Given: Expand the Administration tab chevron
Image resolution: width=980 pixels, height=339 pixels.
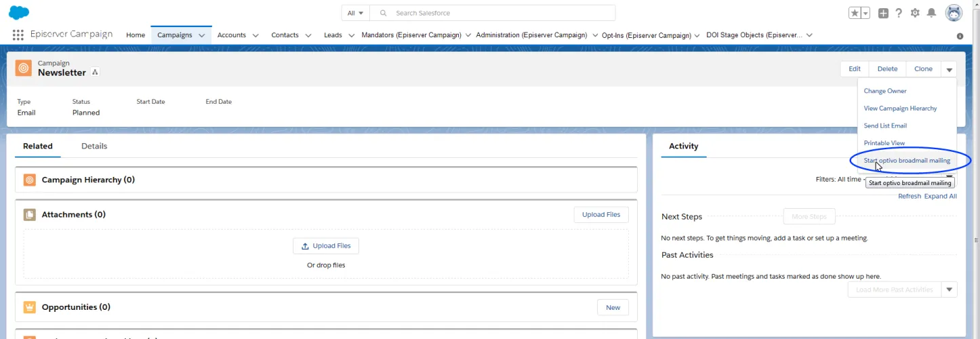Looking at the screenshot, I should [x=595, y=35].
